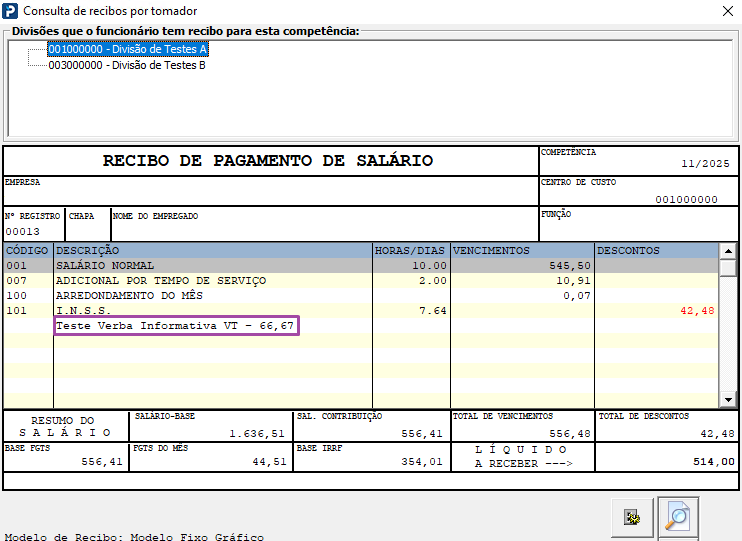Image resolution: width=742 pixels, height=541 pixels.
Task: Click FGTS do mês value 44,51
Action: (x=269, y=462)
